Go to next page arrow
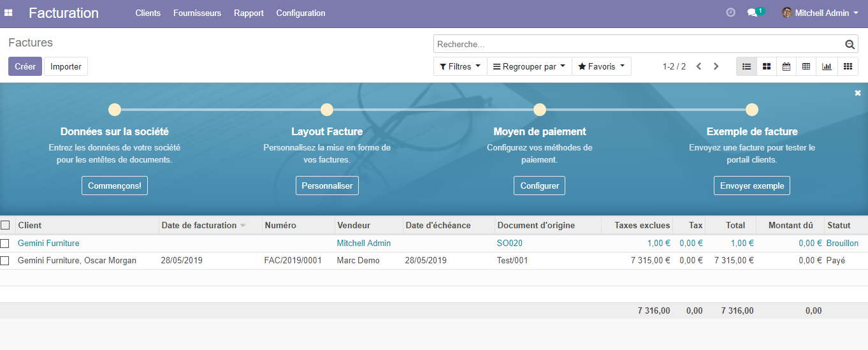 [x=716, y=66]
